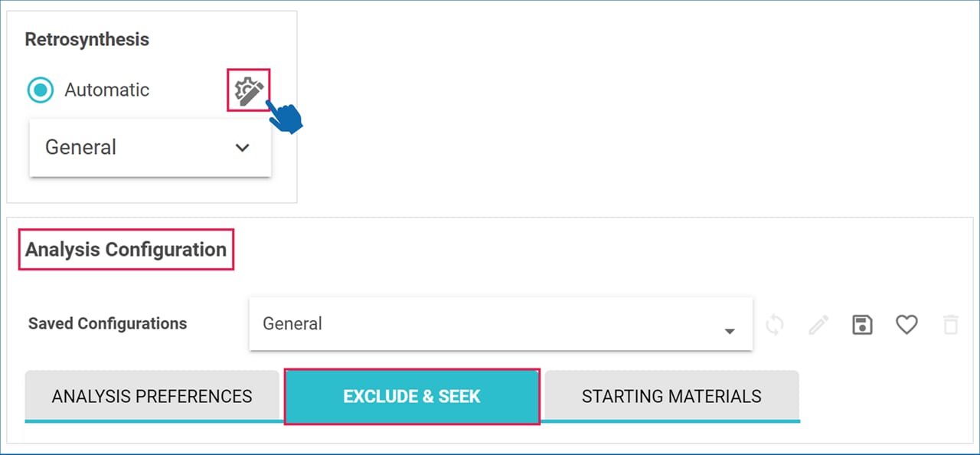Open retrosynthesis settings via gear-pencil icon
This screenshot has height=455, width=980.
[x=249, y=90]
